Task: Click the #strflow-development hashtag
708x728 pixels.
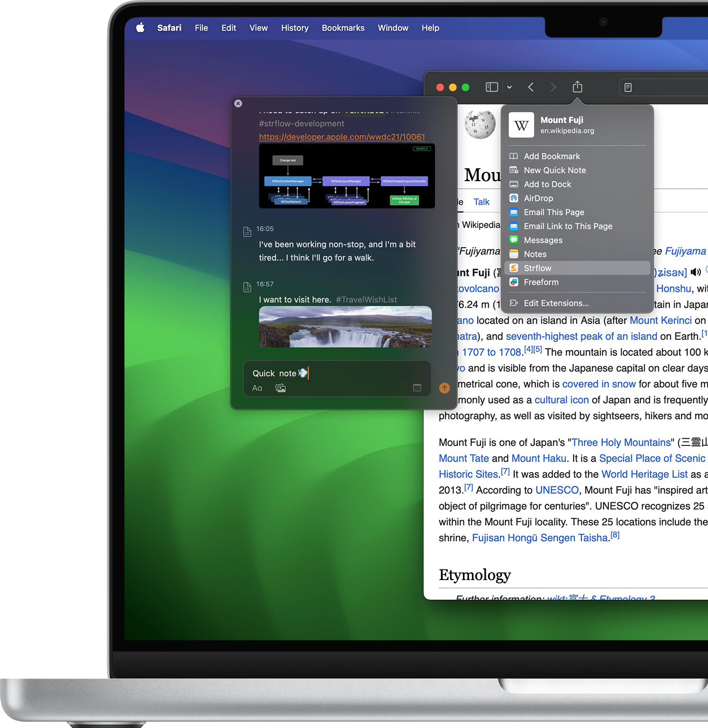Action: coord(302,124)
